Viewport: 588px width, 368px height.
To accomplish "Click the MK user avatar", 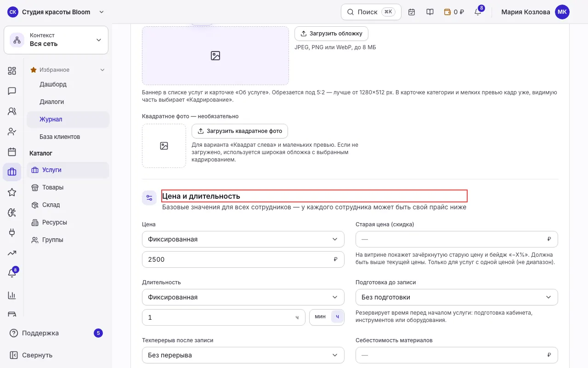I will pos(562,12).
